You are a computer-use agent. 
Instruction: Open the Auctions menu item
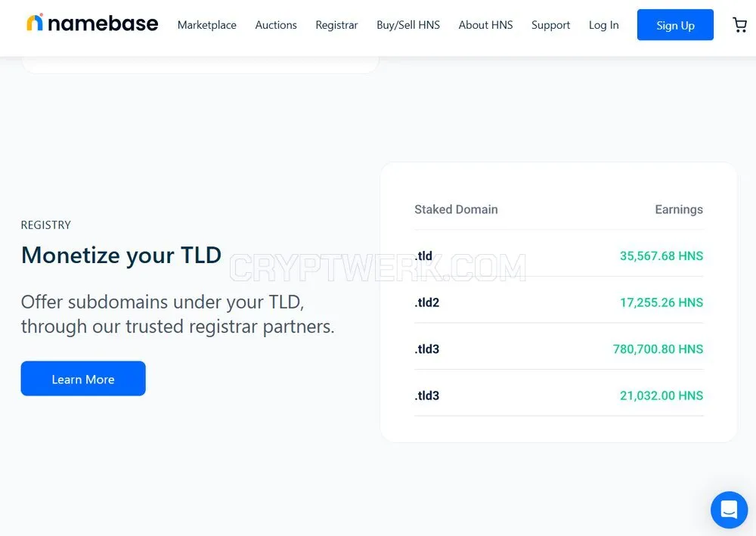coord(276,25)
